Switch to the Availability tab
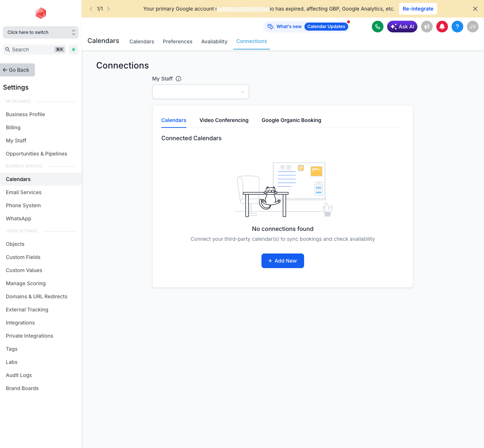 coord(214,42)
